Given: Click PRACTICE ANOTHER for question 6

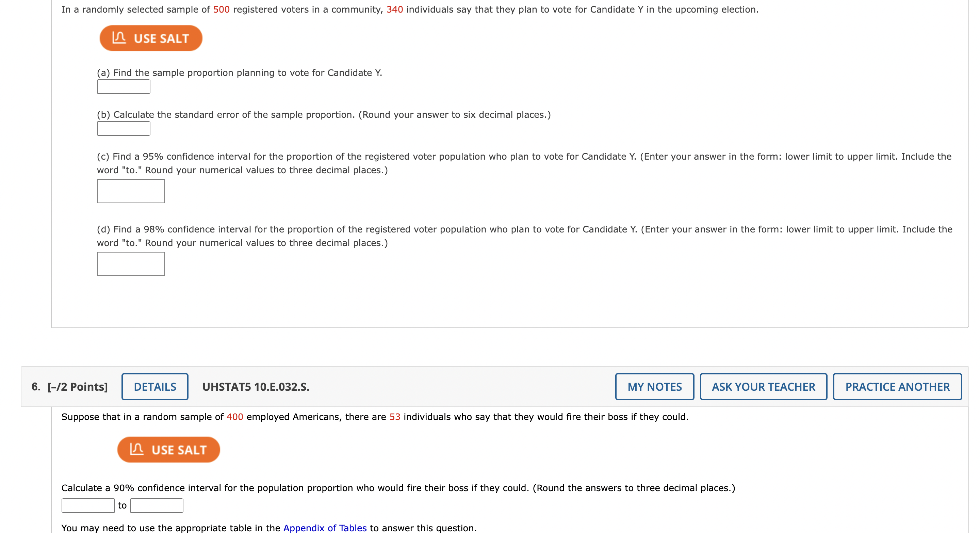Looking at the screenshot, I should coord(897,387).
